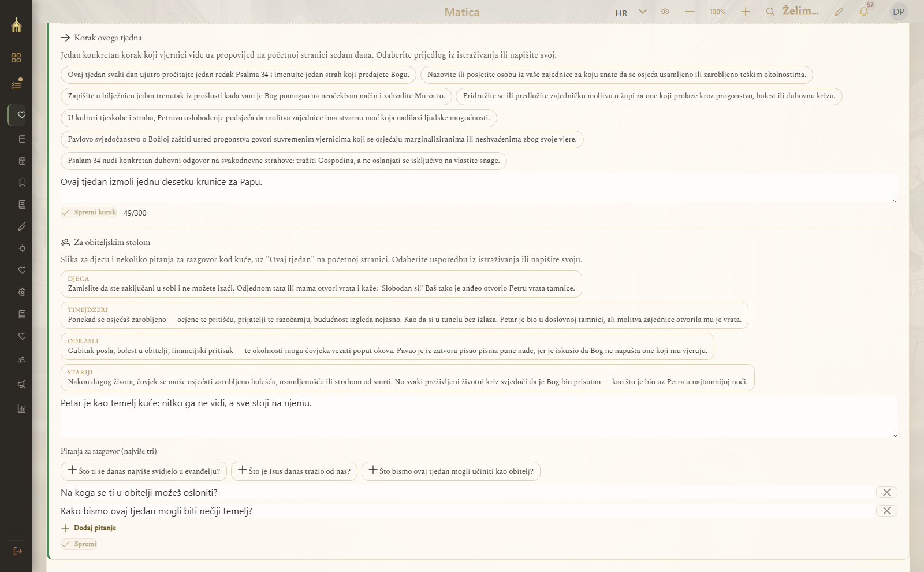Open the checklist icon with notification dot
924x572 pixels.
(16, 84)
